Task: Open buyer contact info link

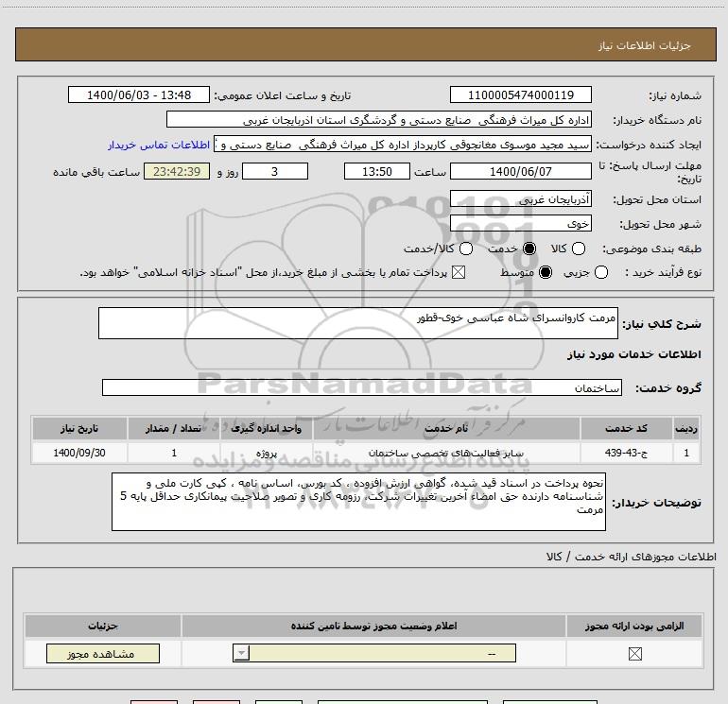Action: tap(159, 145)
